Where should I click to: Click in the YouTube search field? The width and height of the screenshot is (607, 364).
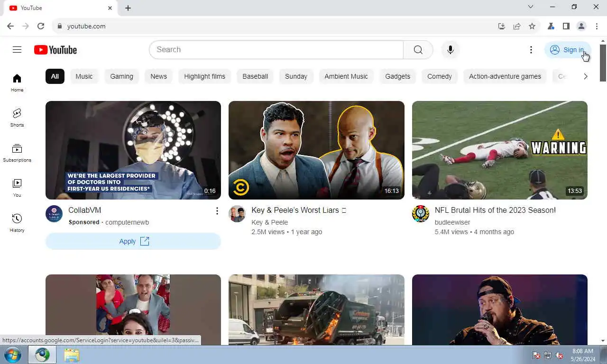[276, 50]
